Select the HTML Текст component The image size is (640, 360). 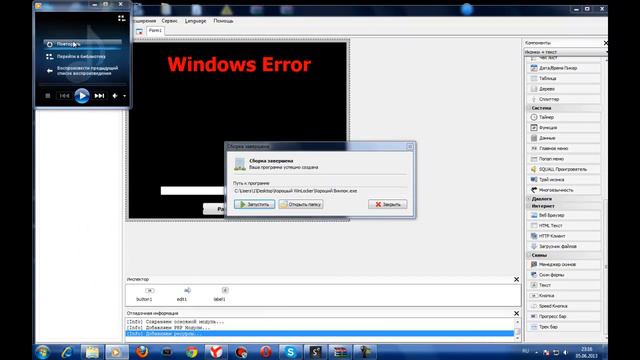tap(564, 225)
